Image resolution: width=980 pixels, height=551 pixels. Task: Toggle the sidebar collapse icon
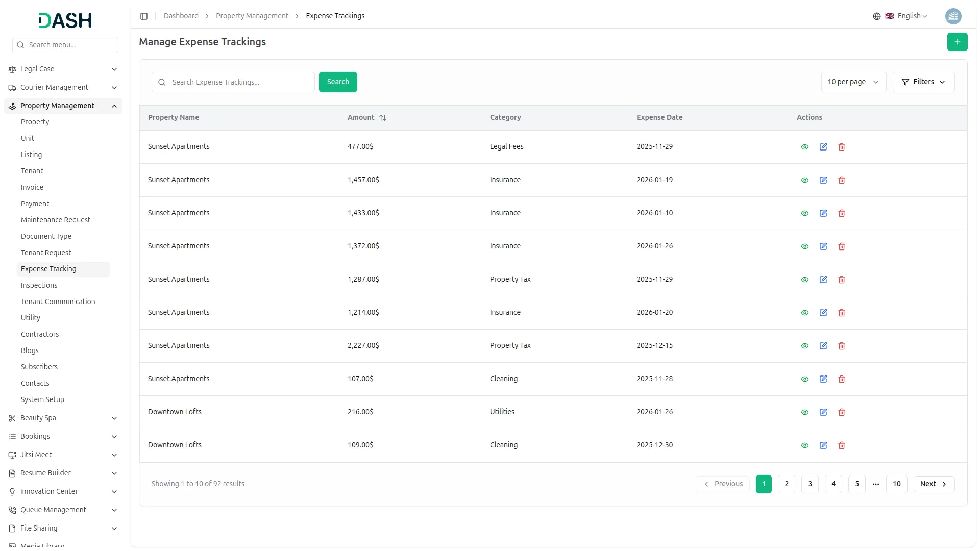click(144, 16)
